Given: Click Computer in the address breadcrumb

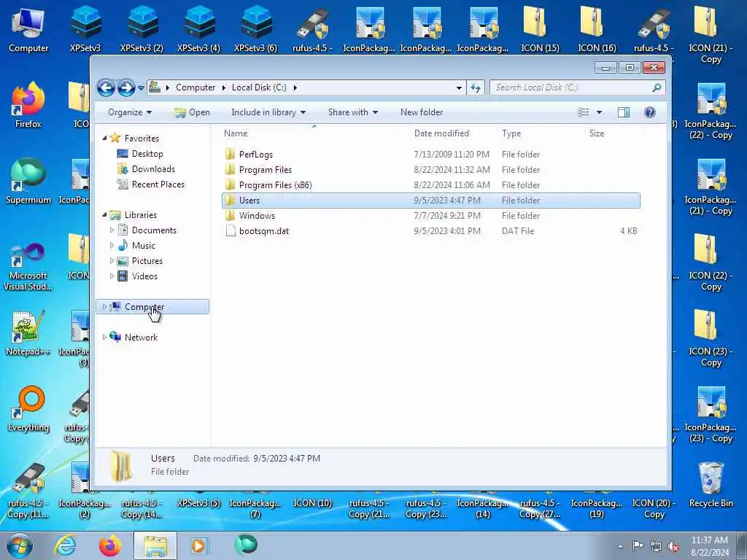Looking at the screenshot, I should (x=196, y=87).
